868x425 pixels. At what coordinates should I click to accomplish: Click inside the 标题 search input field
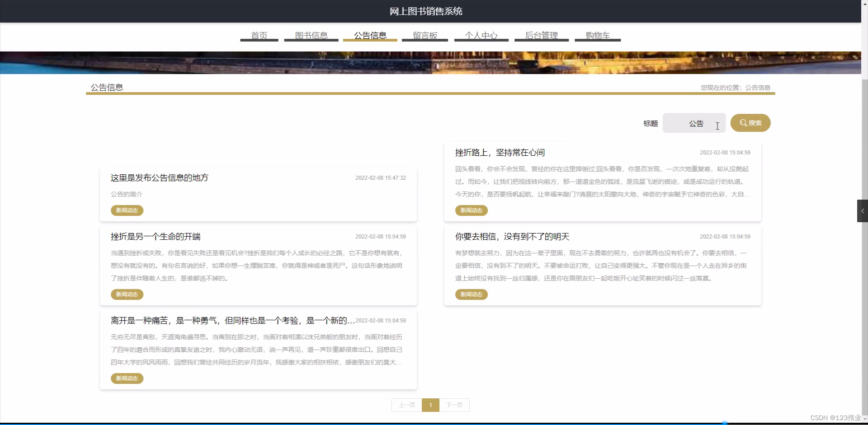coord(694,123)
